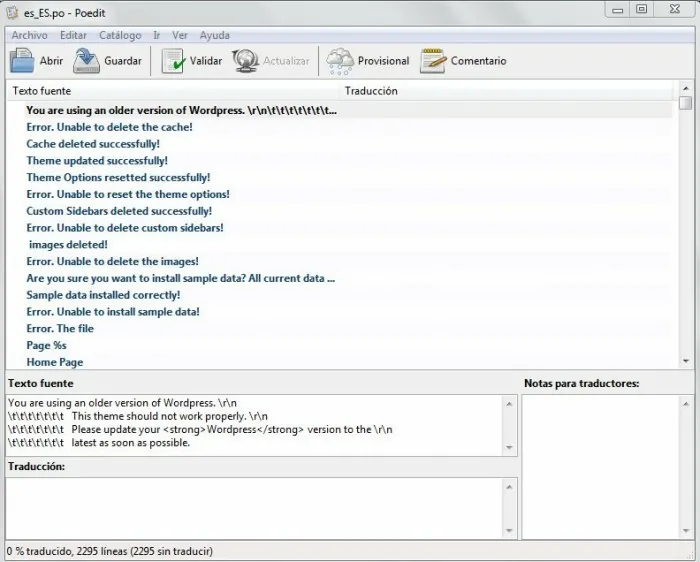Toggle the Provisional cloud icon
The width and height of the screenshot is (700, 562).
[x=340, y=61]
